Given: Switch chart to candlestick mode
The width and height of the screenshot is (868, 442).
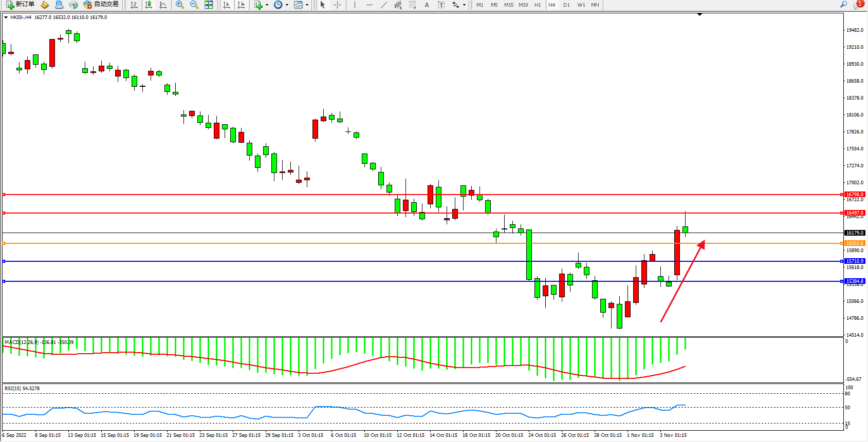Looking at the screenshot, I should [149, 5].
